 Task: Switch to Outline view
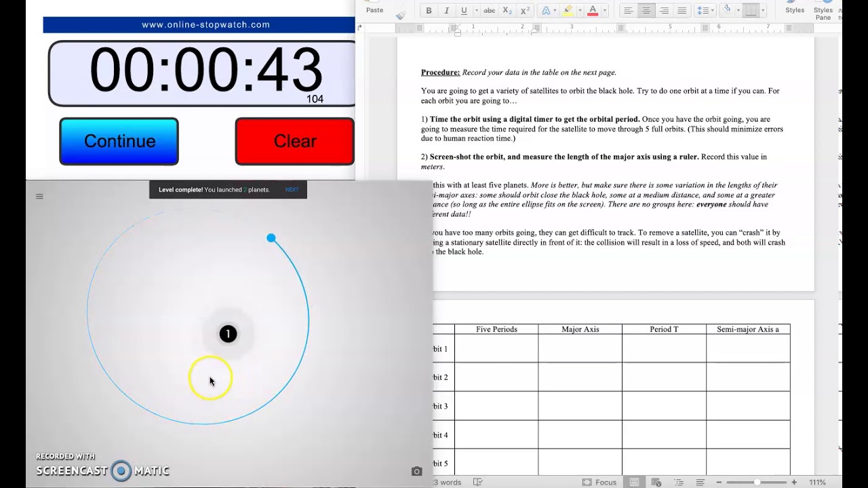pyautogui.click(x=678, y=482)
